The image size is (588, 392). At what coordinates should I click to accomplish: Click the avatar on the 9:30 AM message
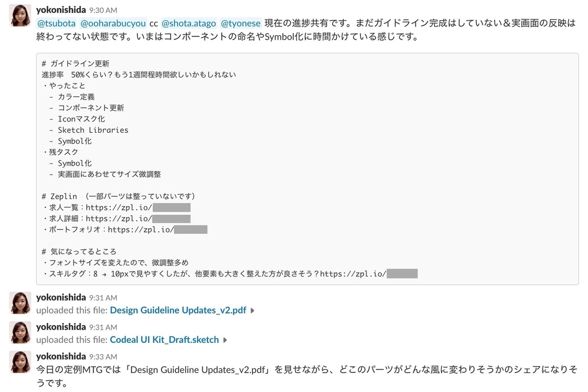pyautogui.click(x=21, y=16)
